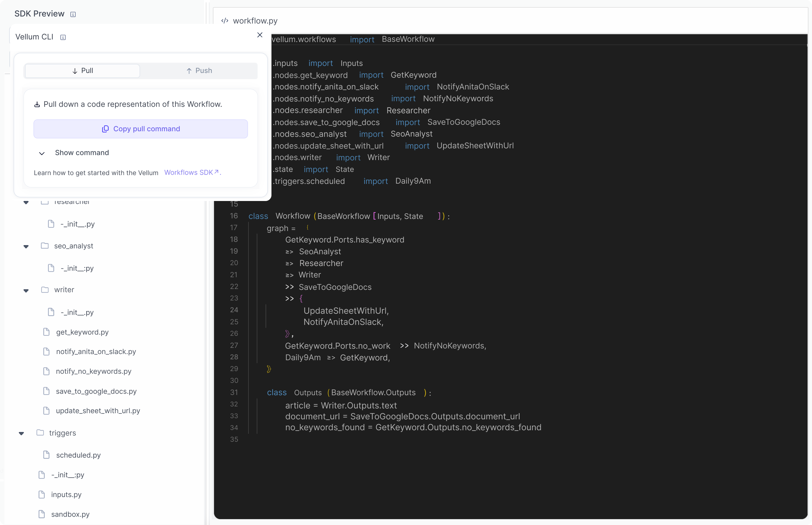Image resolution: width=812 pixels, height=525 pixels.
Task: Click the triggers folder icon
Action: pos(40,433)
